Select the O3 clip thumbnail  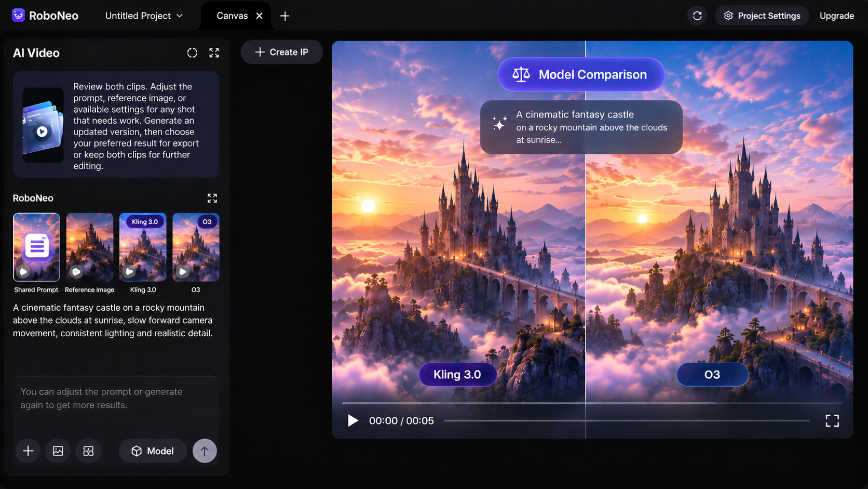click(196, 247)
